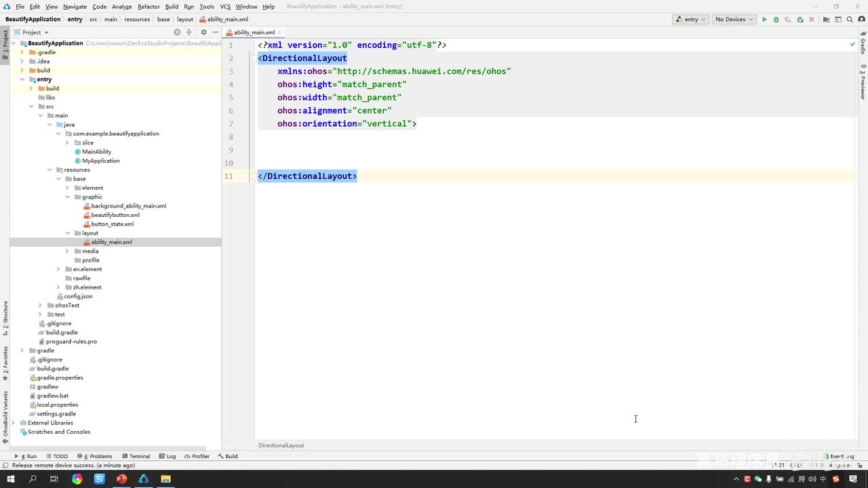Click MainAbility class in project tree
This screenshot has height=488, width=868.
(x=96, y=152)
